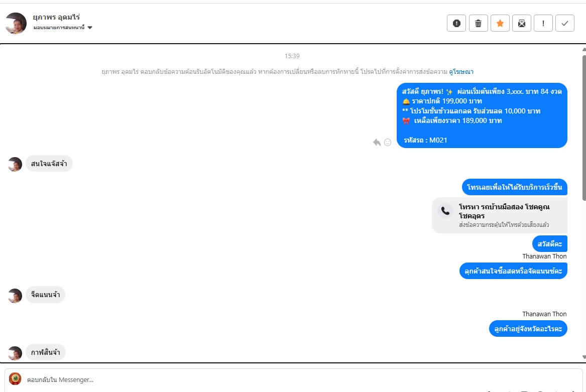The image size is (586, 392).
Task: React to message with smiley icon
Action: (x=388, y=142)
